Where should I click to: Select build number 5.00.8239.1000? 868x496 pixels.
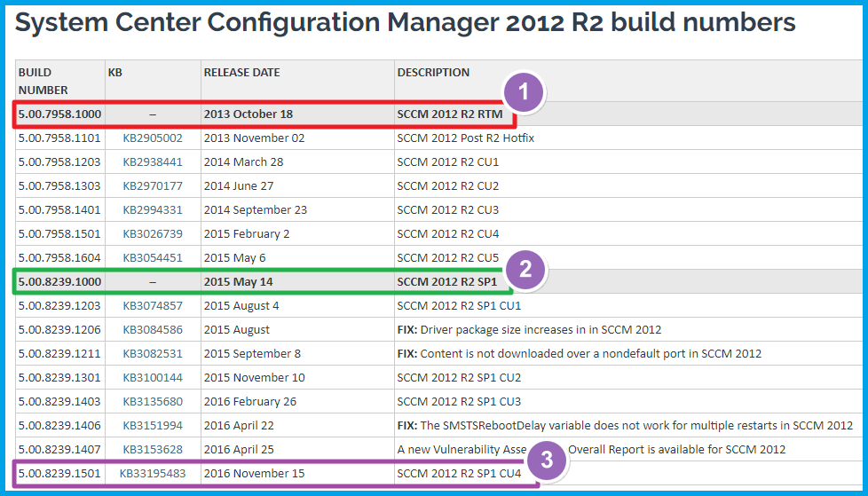click(59, 282)
